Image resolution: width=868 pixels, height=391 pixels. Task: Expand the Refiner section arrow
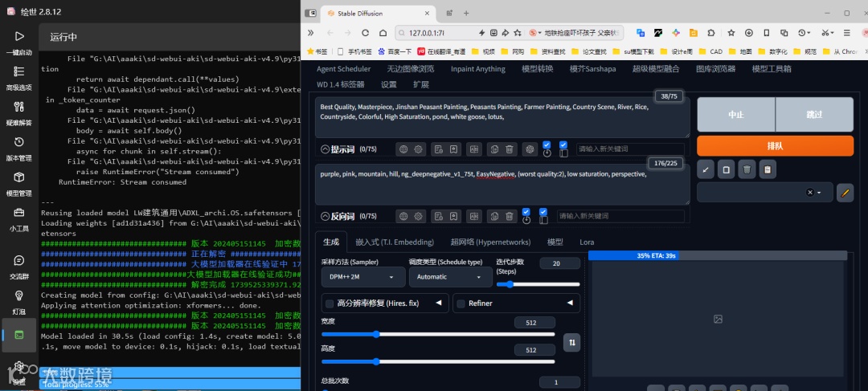point(570,303)
